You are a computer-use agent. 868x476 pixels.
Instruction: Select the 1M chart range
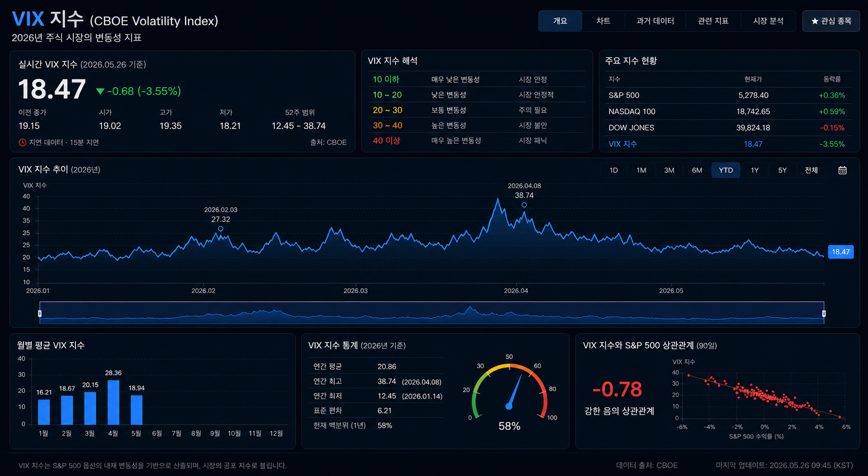coord(641,170)
